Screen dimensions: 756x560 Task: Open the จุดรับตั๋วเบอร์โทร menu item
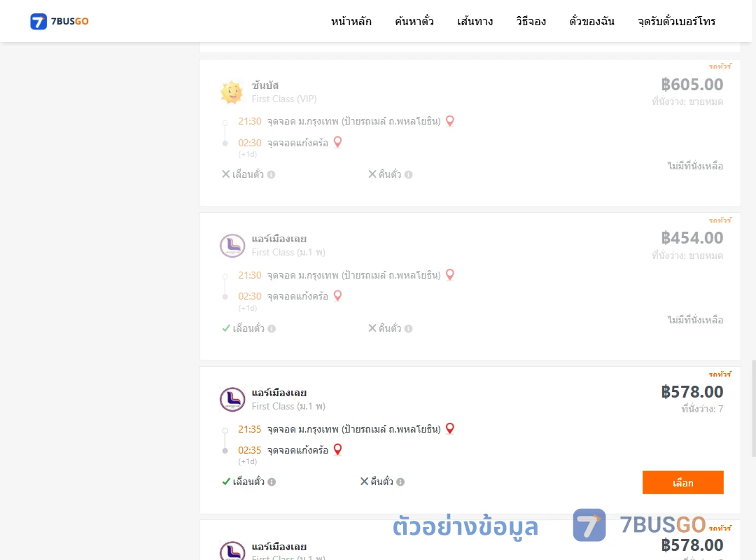click(676, 21)
